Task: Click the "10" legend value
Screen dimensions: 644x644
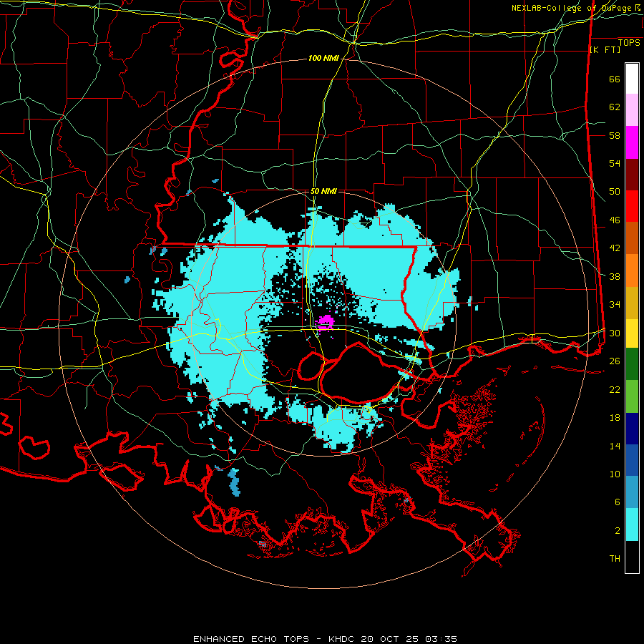Action: click(x=615, y=474)
